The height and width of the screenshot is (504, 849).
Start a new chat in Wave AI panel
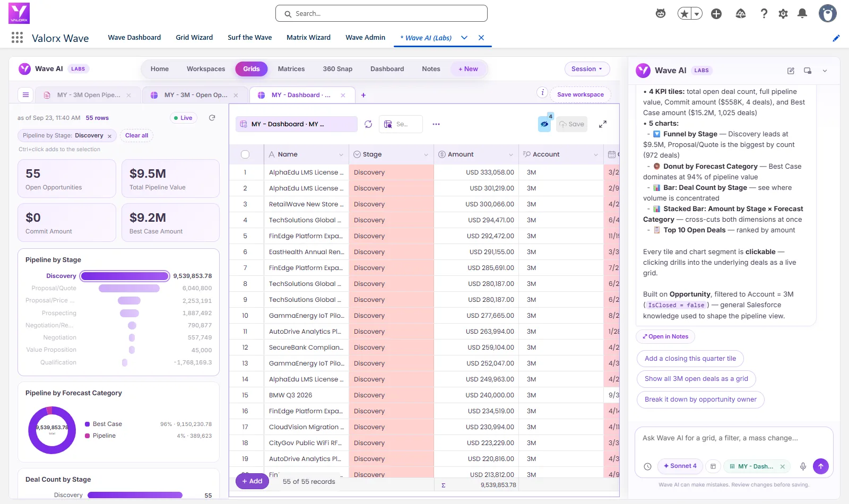[791, 71]
